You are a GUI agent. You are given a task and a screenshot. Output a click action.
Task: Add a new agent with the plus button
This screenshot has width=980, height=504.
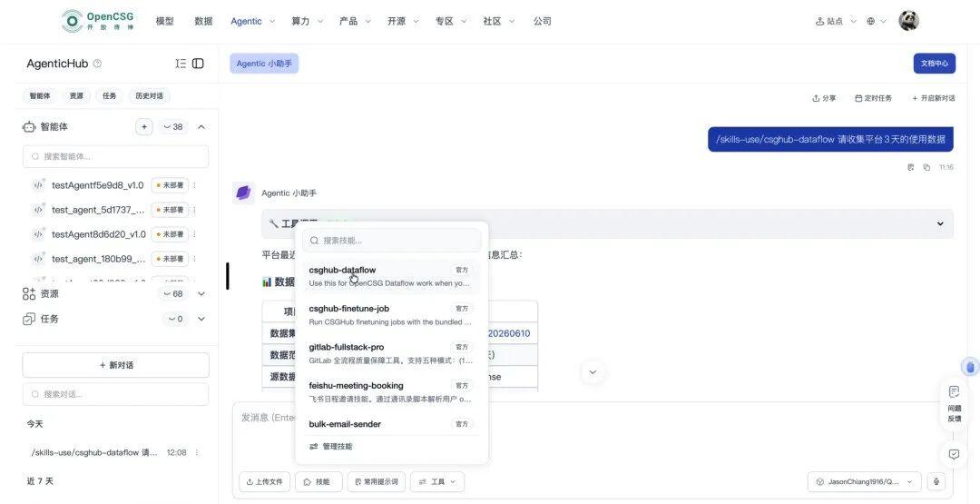143,127
